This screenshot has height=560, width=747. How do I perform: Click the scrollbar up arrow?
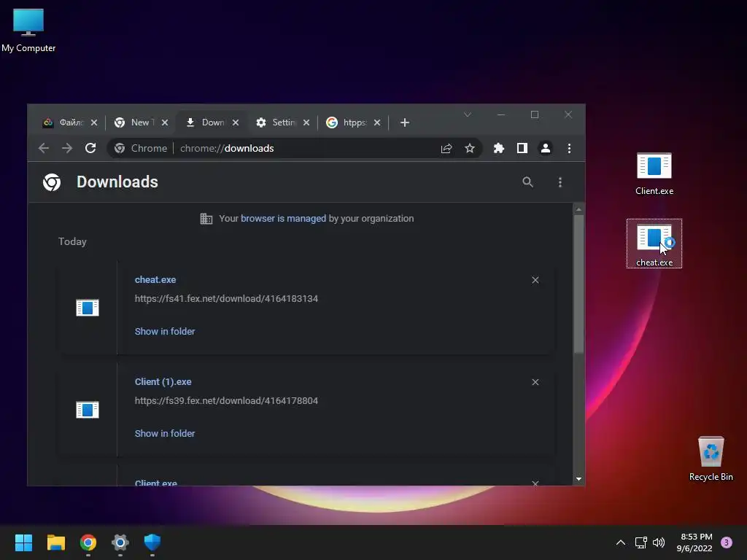578,209
